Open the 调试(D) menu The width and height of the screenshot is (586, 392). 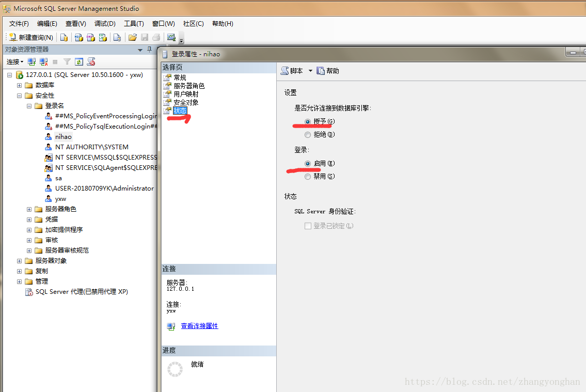tap(105, 24)
